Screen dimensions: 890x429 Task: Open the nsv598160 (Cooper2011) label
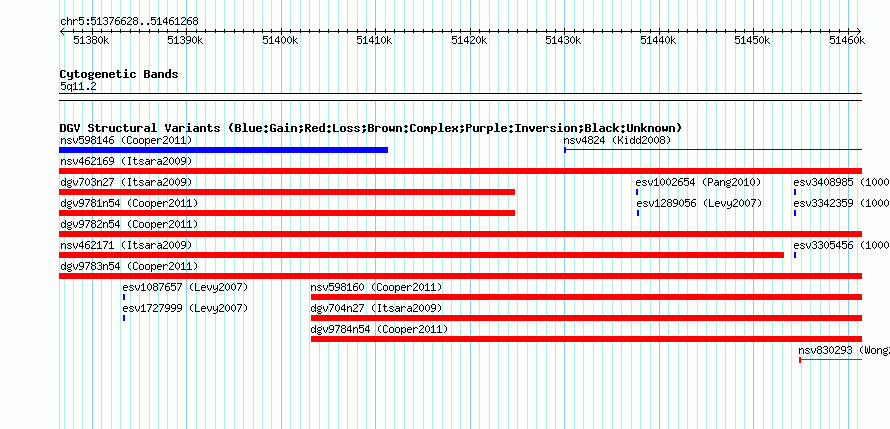(376, 287)
